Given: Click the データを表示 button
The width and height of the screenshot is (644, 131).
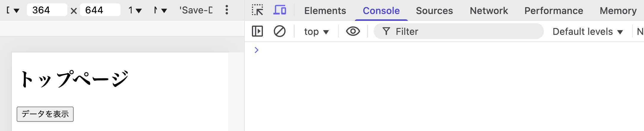Looking at the screenshot, I should click(x=45, y=114).
